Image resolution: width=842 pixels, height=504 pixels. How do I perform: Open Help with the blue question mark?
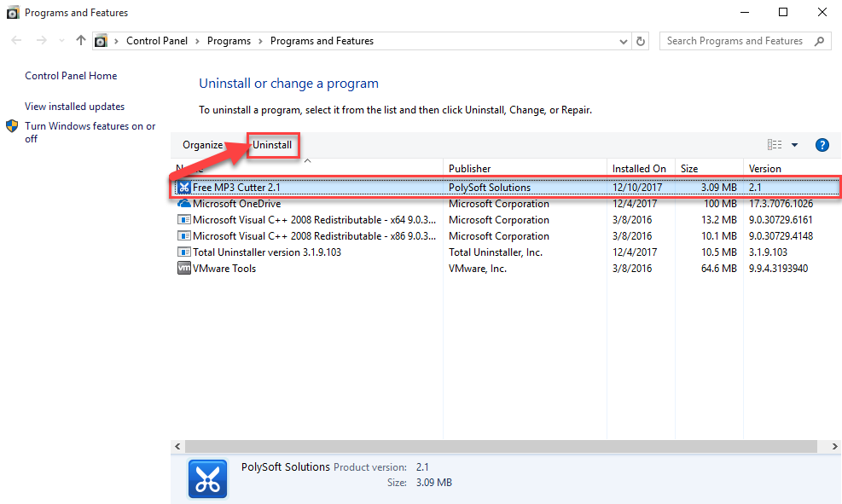point(822,145)
